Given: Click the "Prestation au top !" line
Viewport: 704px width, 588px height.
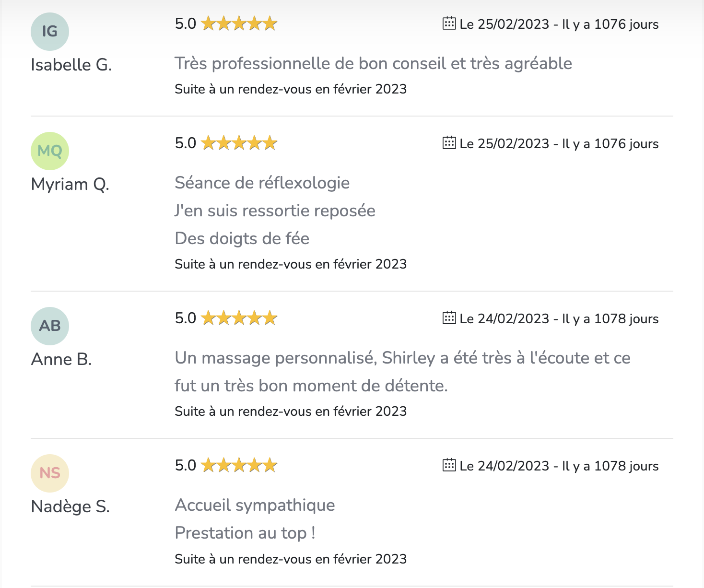Looking at the screenshot, I should (x=245, y=533).
